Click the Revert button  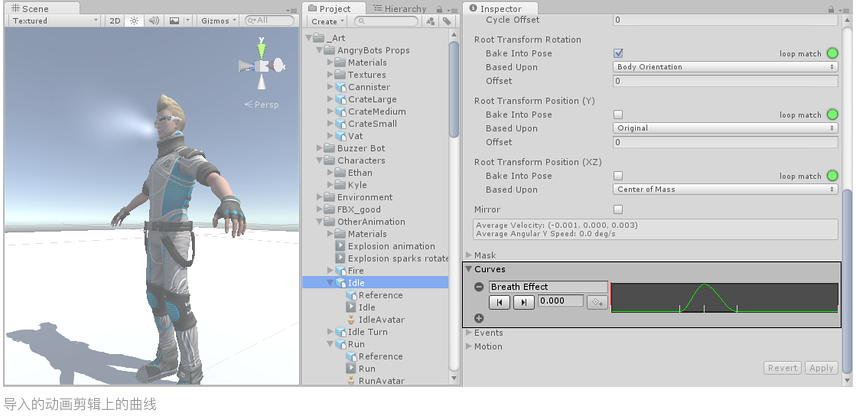(x=782, y=368)
